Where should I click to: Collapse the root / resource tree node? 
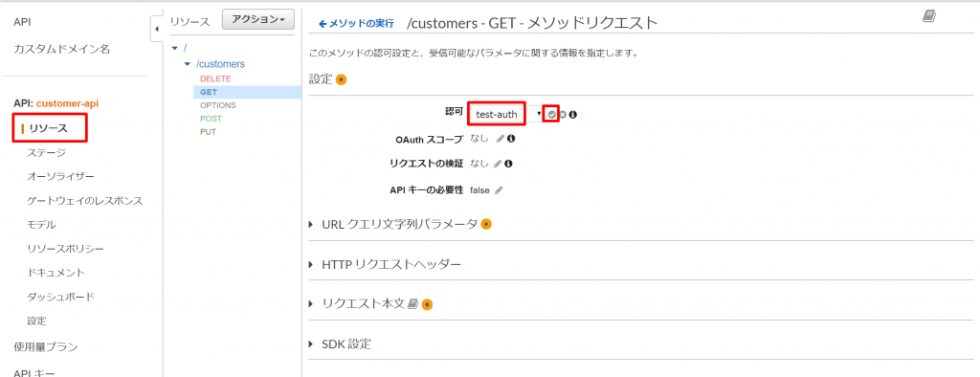click(x=175, y=48)
